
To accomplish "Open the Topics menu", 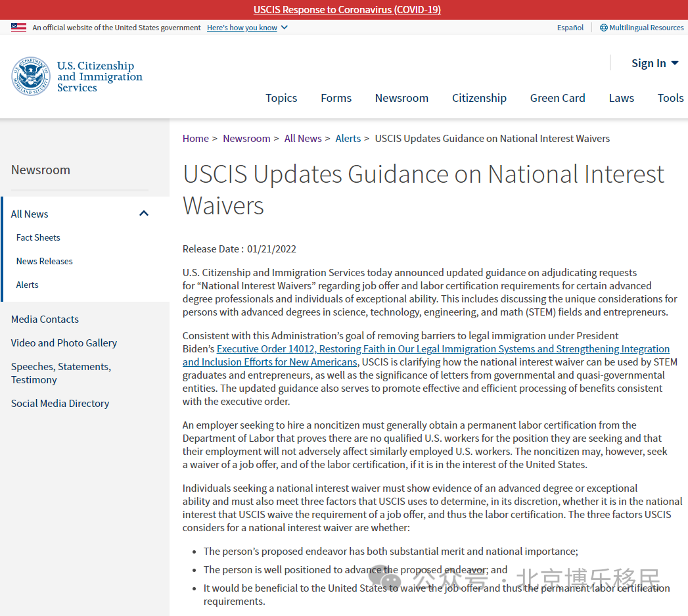I will [281, 98].
